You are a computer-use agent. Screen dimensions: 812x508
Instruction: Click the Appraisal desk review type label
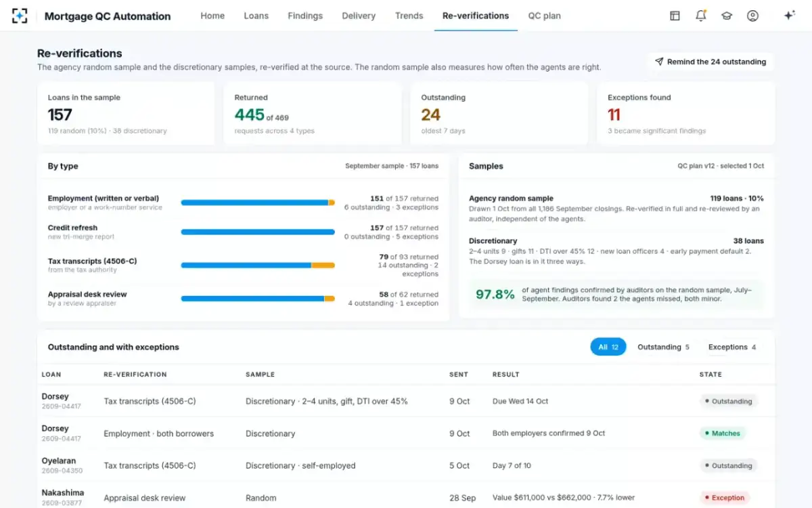(x=87, y=294)
